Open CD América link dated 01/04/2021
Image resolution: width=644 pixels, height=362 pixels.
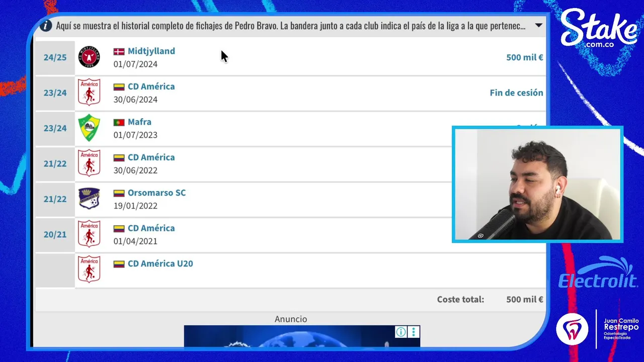pos(151,228)
